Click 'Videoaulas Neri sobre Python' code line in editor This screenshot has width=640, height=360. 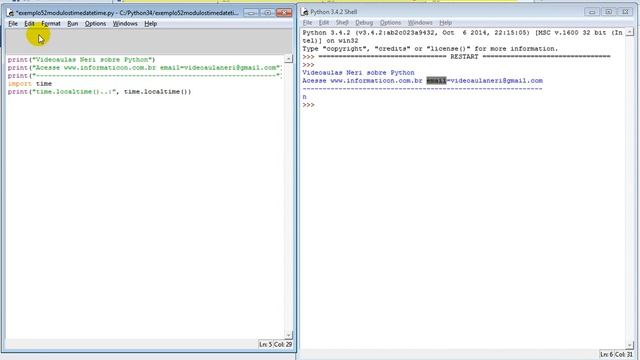(x=81, y=60)
